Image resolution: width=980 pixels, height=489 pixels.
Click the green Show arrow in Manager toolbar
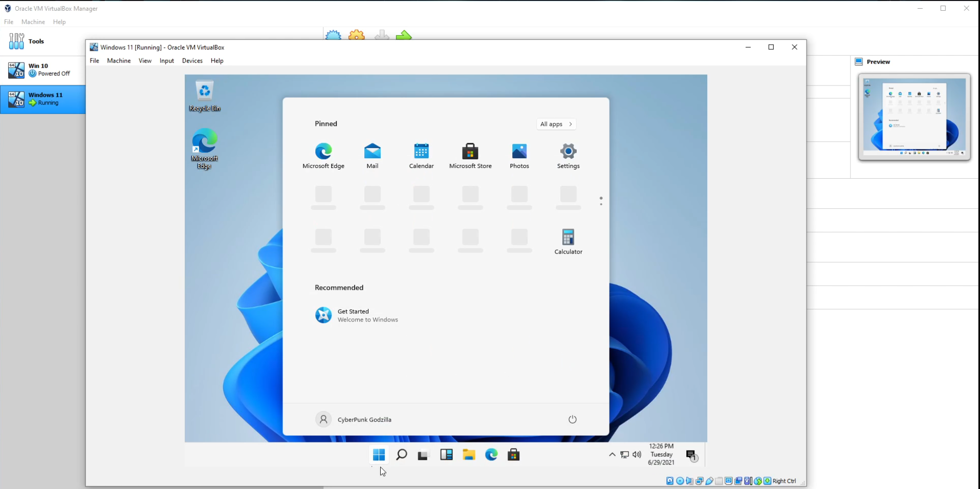pyautogui.click(x=404, y=35)
